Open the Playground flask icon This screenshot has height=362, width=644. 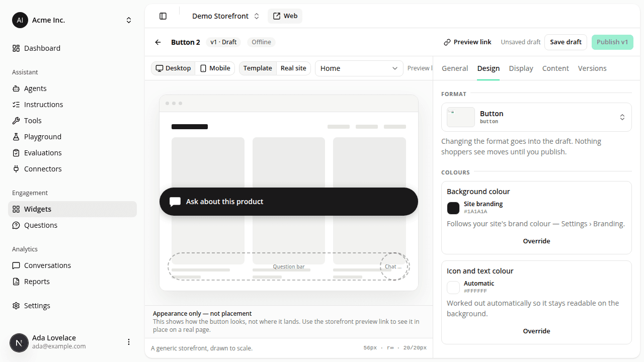(16, 137)
